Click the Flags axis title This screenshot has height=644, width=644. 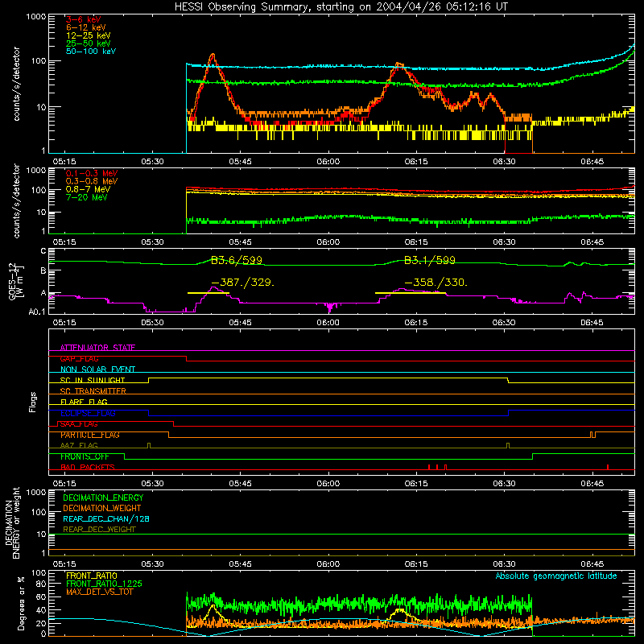click(x=32, y=402)
